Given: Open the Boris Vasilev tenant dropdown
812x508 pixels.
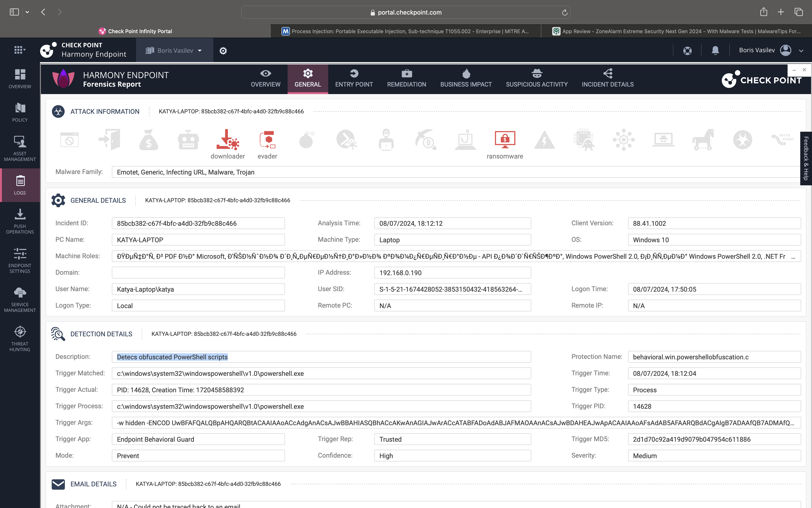Looking at the screenshot, I should point(174,50).
